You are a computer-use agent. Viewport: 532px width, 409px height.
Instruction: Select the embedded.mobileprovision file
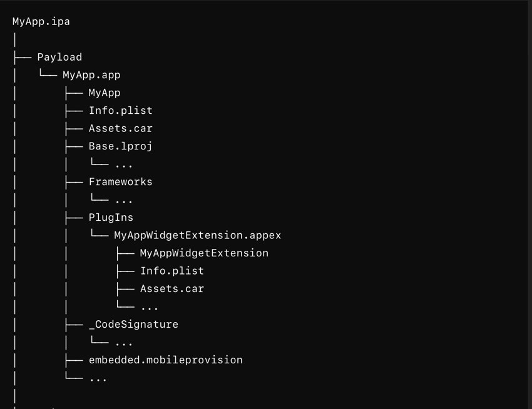point(165,360)
